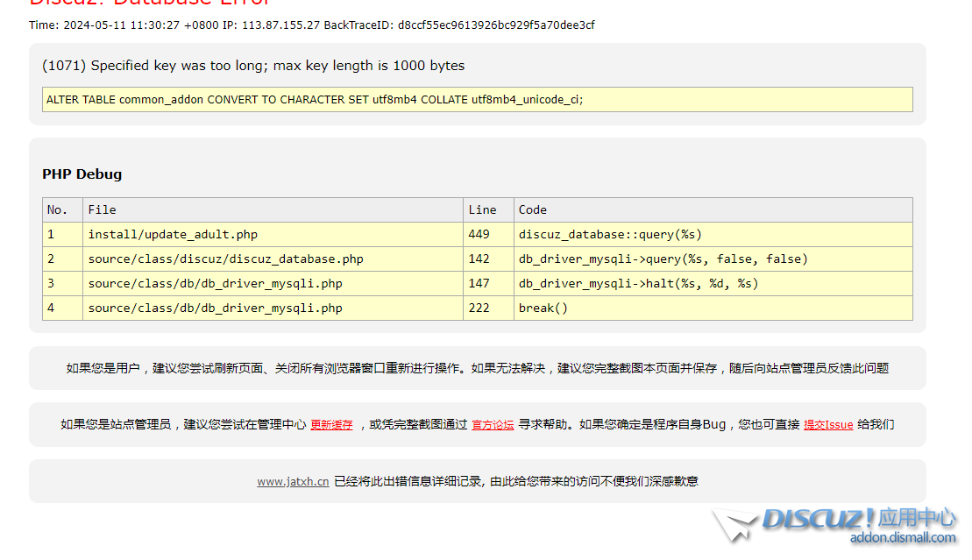Click the error 1071 key too long message
972x560 pixels.
pyautogui.click(x=253, y=66)
